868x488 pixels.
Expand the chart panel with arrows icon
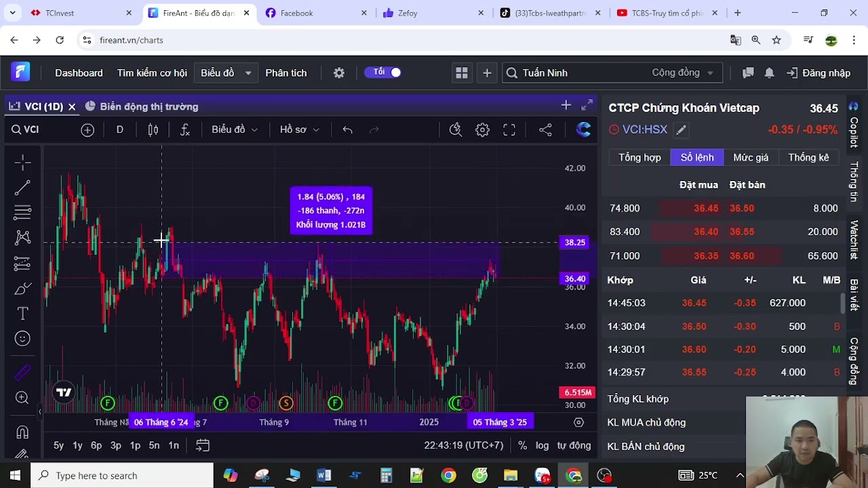(587, 105)
